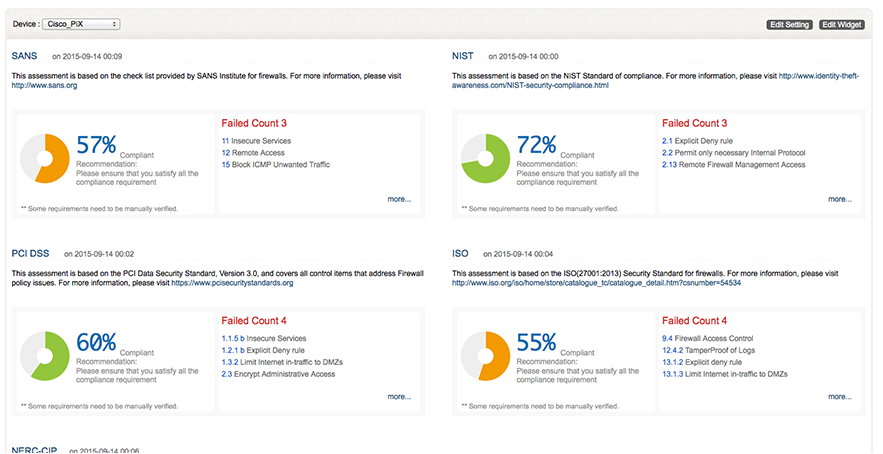Show more failed items in PCI DSS panel
Image resolution: width=883 pixels, height=454 pixels.
[x=399, y=396]
